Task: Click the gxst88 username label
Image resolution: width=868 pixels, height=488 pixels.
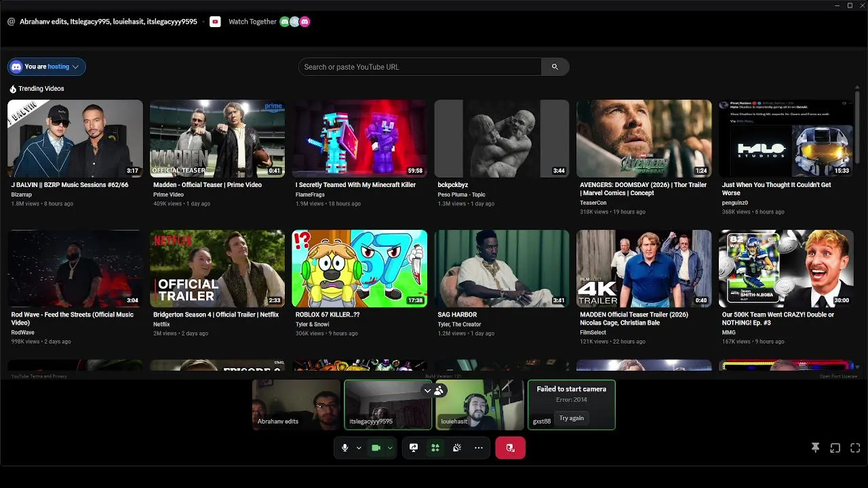Action: [542, 421]
